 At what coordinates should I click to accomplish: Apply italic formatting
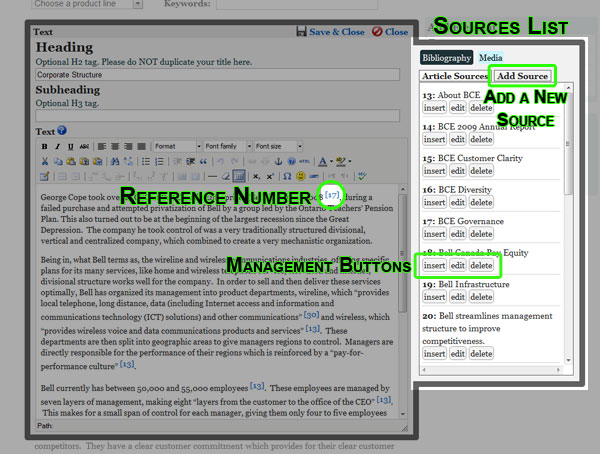click(57, 146)
